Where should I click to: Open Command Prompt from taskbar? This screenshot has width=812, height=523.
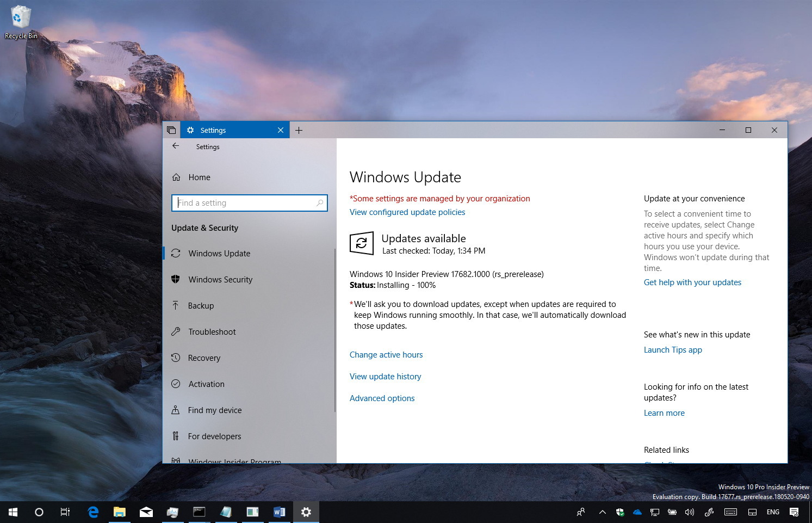point(199,512)
